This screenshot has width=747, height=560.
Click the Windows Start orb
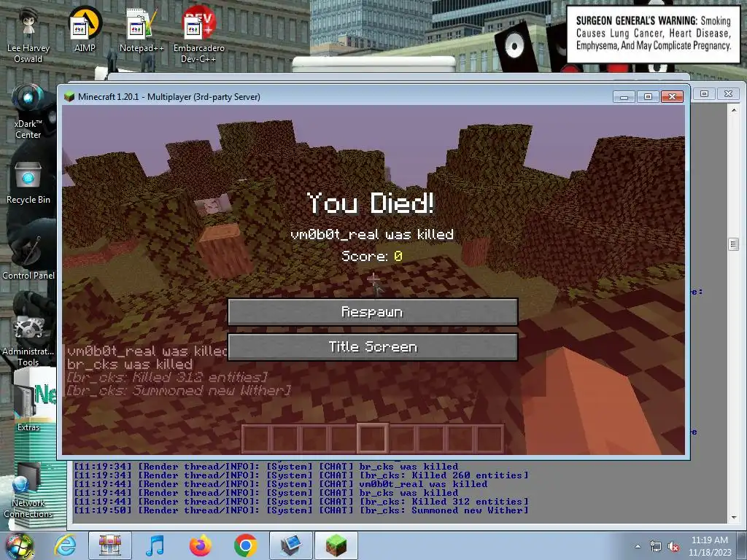(19, 545)
